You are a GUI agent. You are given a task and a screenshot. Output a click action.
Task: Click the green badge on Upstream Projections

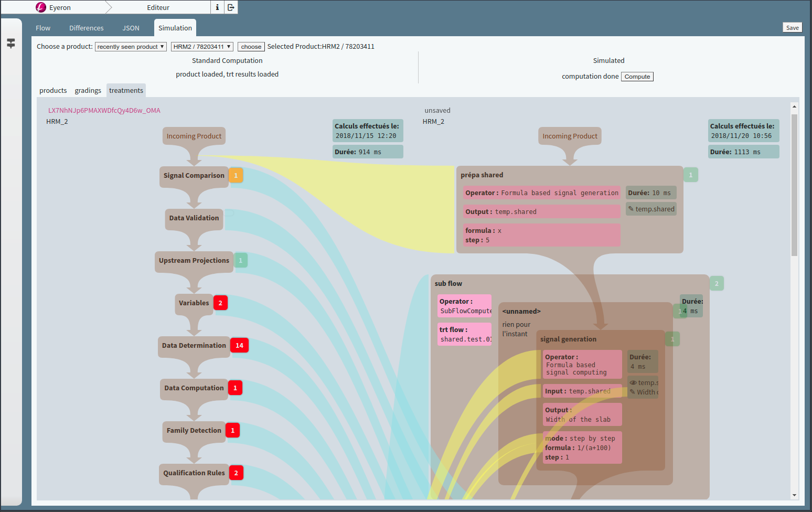point(241,260)
